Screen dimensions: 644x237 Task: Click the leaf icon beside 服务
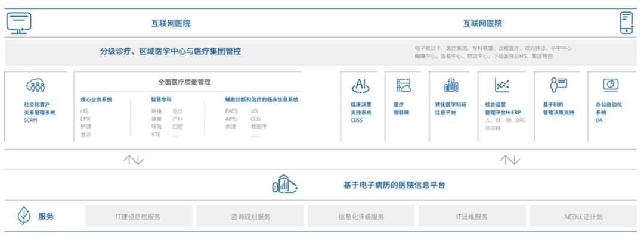[x=24, y=216]
